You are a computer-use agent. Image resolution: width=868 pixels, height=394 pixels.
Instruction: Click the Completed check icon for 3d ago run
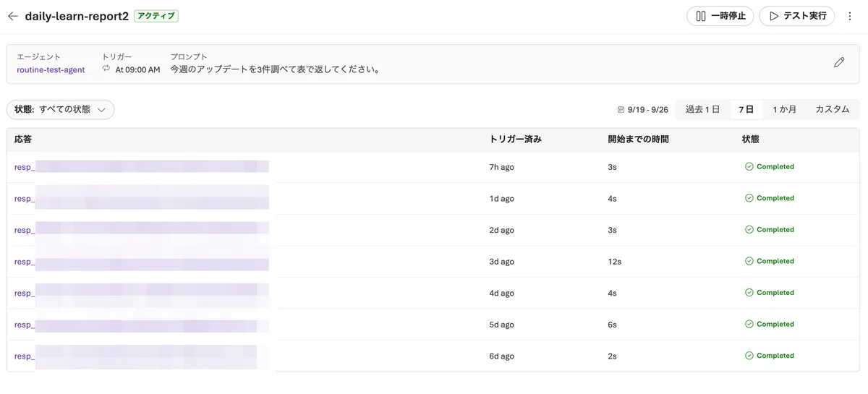[x=749, y=261]
